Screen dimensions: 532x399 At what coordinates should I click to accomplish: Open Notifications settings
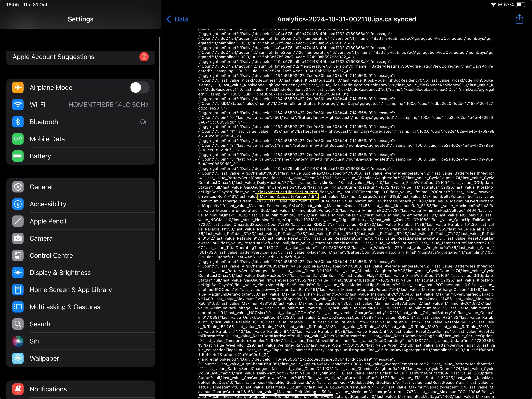tap(48, 389)
